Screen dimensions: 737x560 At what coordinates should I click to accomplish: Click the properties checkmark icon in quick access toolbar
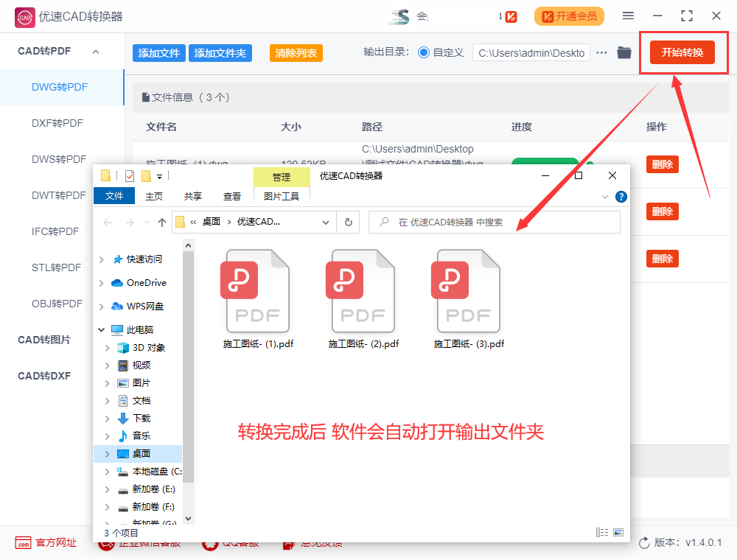(x=130, y=176)
